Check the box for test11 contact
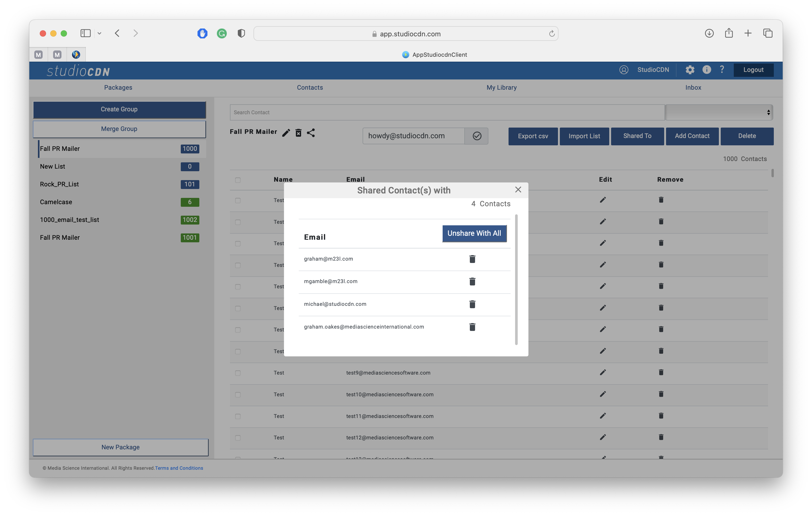The height and width of the screenshot is (516, 812). [x=238, y=417]
